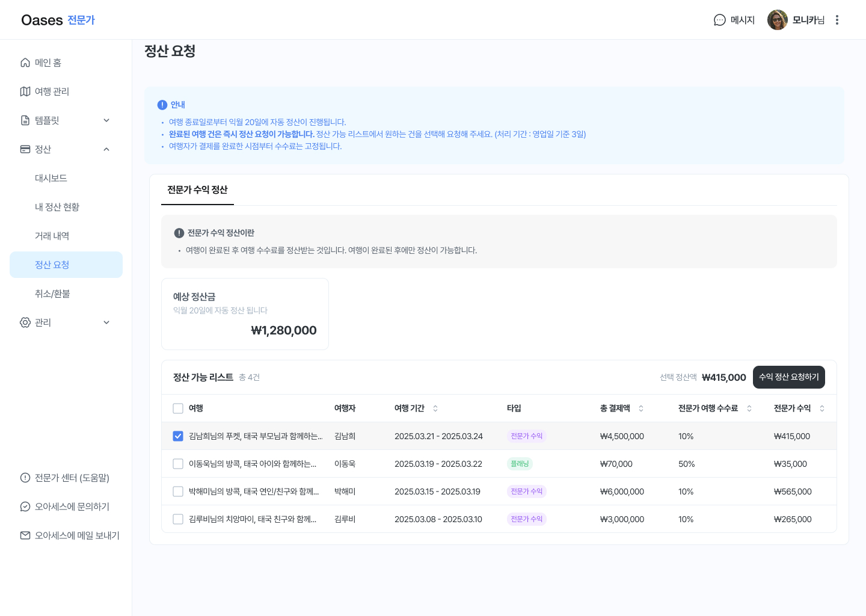Click the 전문가 센터 help icon
This screenshot has height=616, width=866.
[x=25, y=478]
